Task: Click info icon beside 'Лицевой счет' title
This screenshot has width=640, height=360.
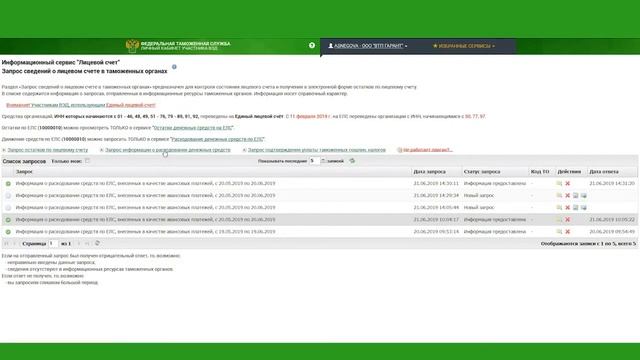Action: coord(174,67)
